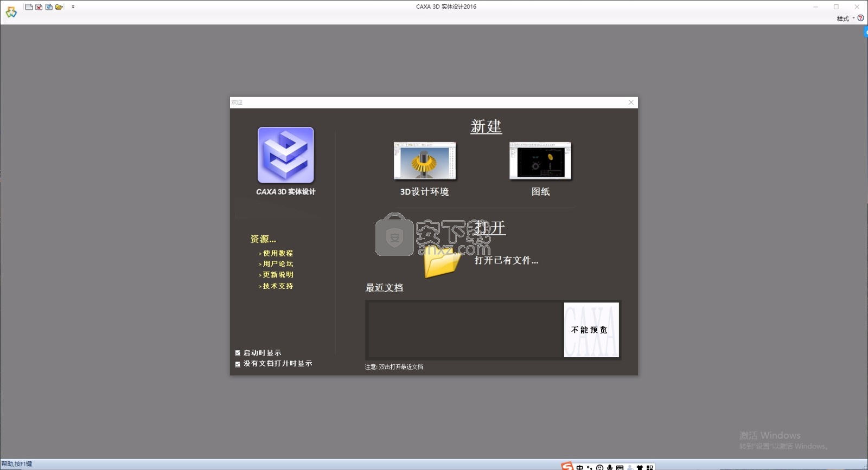Click the 不能预览 preview pane
Viewport: 868px width, 470px height.
[x=591, y=330]
